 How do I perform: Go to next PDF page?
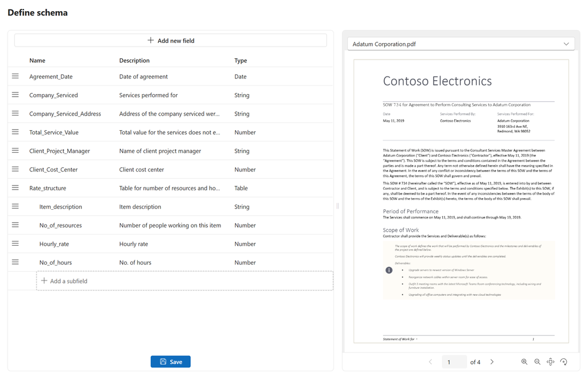492,362
